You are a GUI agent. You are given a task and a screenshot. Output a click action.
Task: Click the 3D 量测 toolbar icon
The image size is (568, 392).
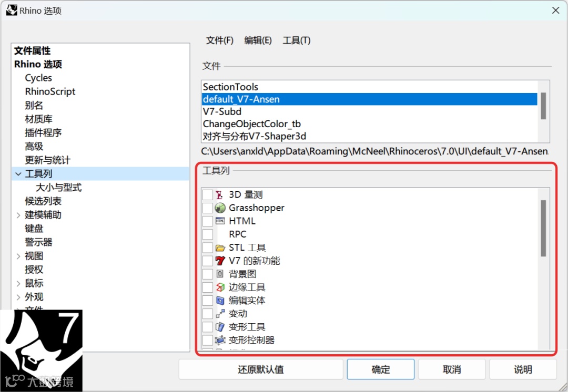coord(219,195)
